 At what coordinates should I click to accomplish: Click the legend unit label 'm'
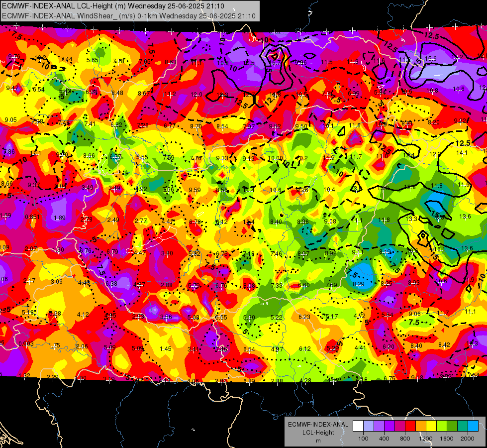pyautogui.click(x=318, y=441)
